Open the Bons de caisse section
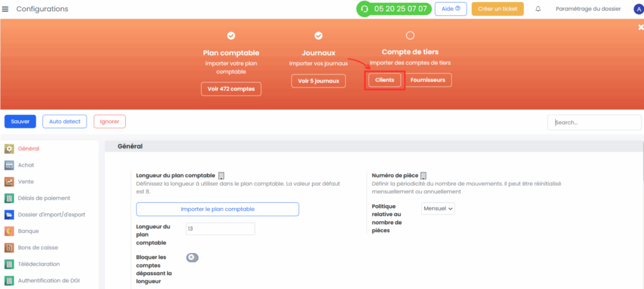 coord(38,248)
